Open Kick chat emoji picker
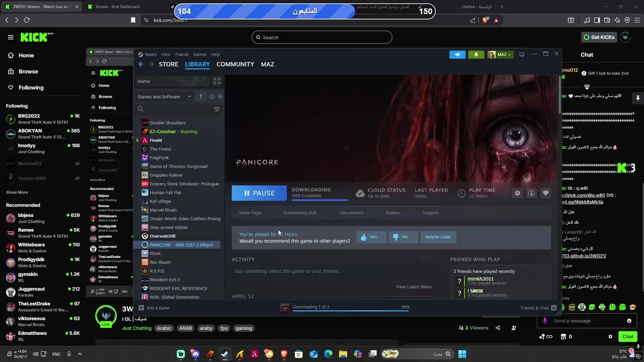This screenshot has width=644, height=362. pyautogui.click(x=629, y=321)
